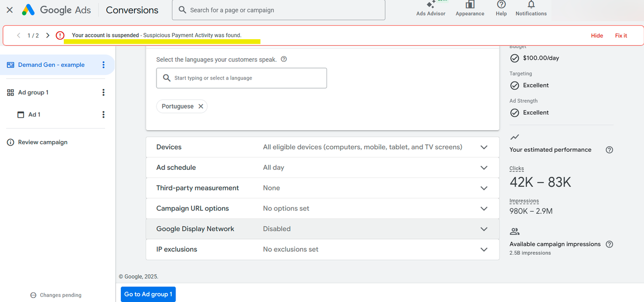The width and height of the screenshot is (644, 302).
Task: Click the Impressions estimate label
Action: tap(524, 200)
